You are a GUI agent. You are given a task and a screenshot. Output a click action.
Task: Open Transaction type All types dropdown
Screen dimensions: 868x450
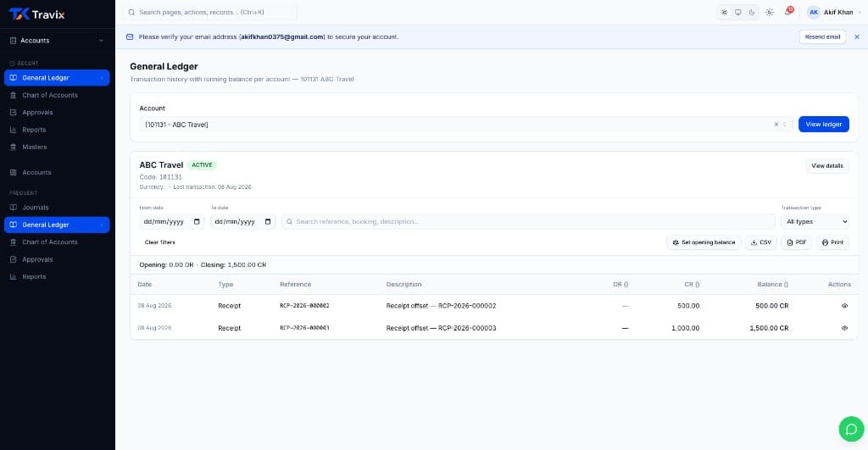(x=815, y=221)
